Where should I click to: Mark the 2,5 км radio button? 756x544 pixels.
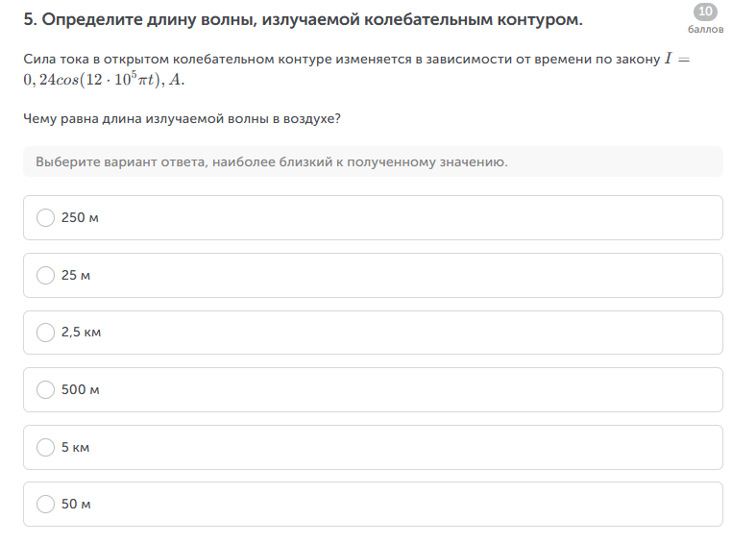(45, 333)
